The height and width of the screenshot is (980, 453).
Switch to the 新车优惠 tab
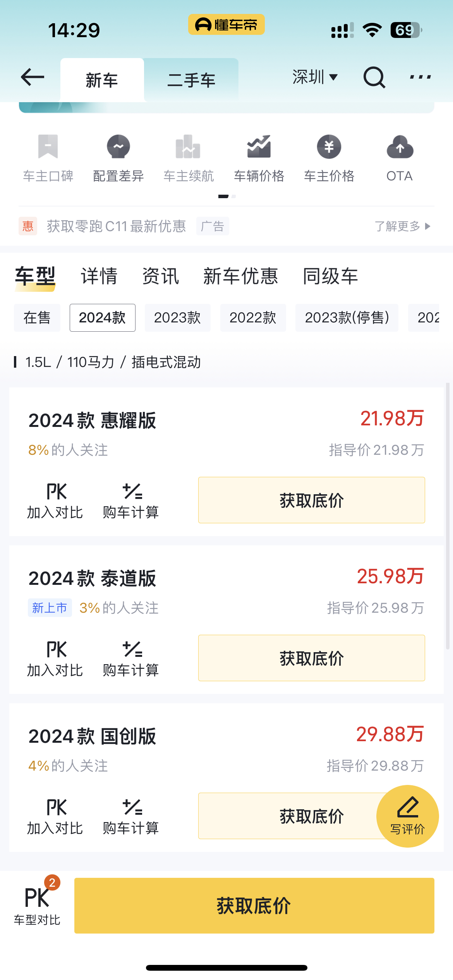tap(241, 276)
